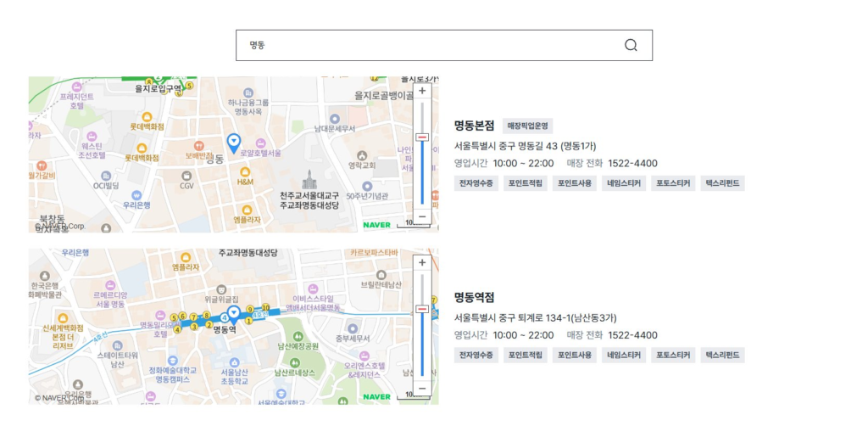The width and height of the screenshot is (868, 426).
Task: Click the 포인트적립 tag under 명동역점
Action: pyautogui.click(x=526, y=355)
